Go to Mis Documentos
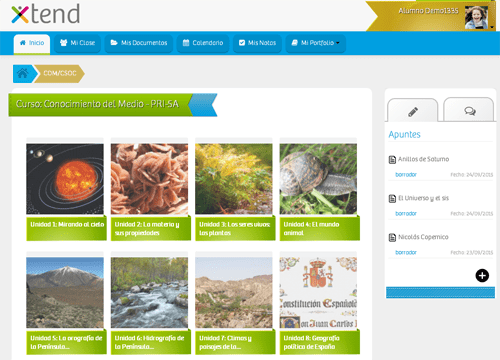 tap(139, 43)
